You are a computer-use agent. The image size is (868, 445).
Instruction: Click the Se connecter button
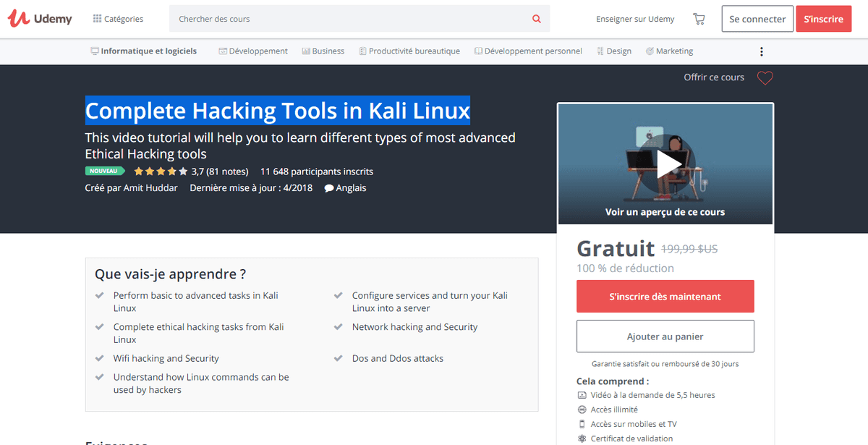pyautogui.click(x=757, y=19)
